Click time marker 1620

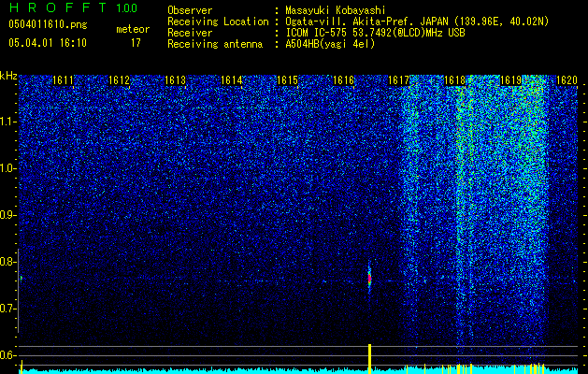click(x=566, y=80)
